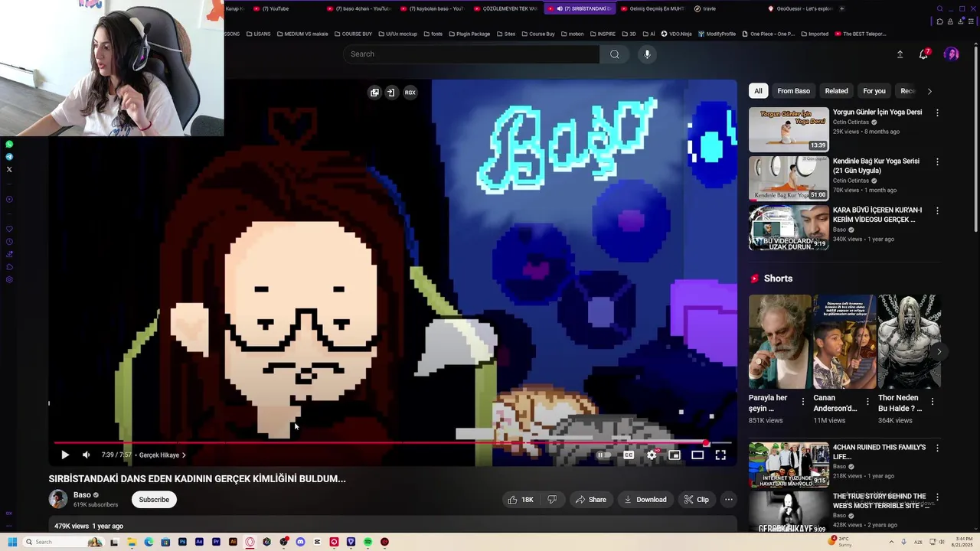The image size is (980, 551).
Task: Click the RGX button above the video
Action: (410, 93)
